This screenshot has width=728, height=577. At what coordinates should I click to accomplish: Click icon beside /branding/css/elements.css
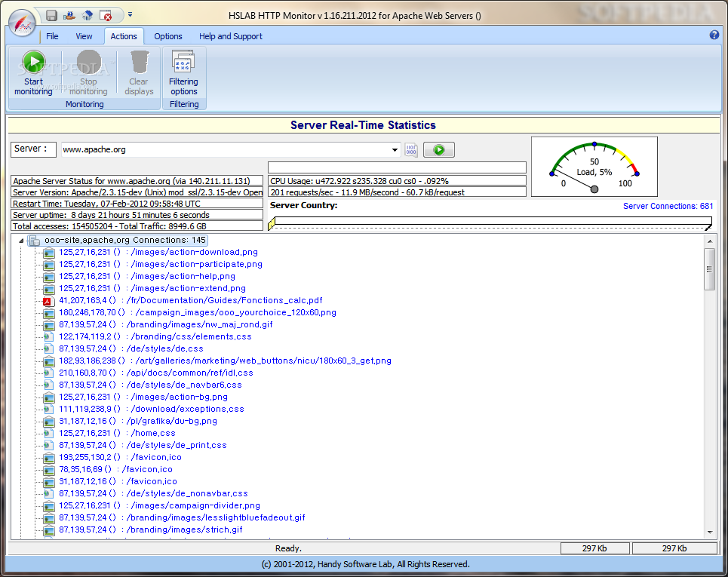49,336
